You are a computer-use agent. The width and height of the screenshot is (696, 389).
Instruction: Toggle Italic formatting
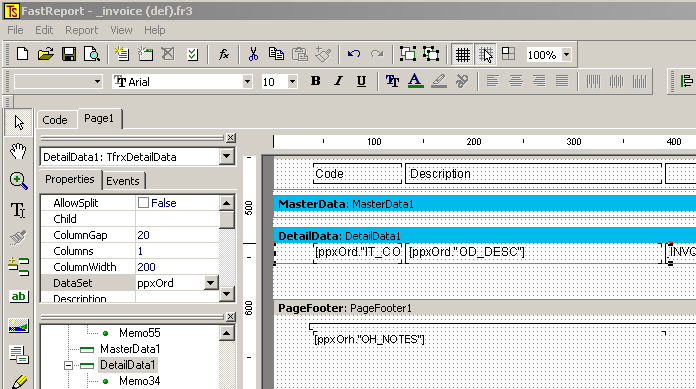click(x=339, y=81)
